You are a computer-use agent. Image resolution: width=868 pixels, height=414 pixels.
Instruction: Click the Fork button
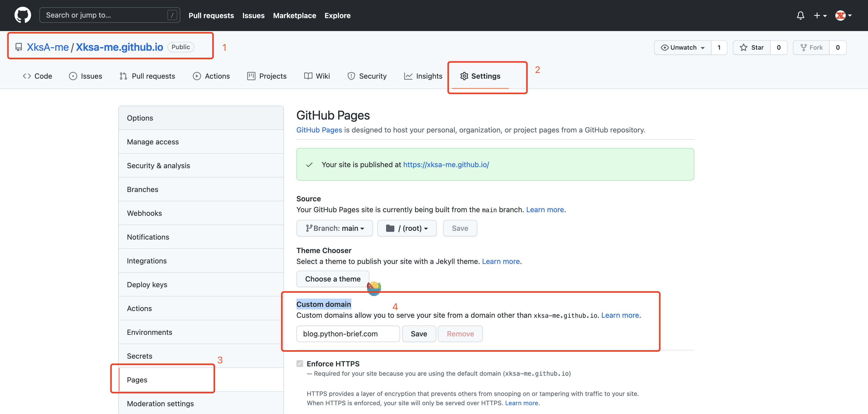point(812,47)
